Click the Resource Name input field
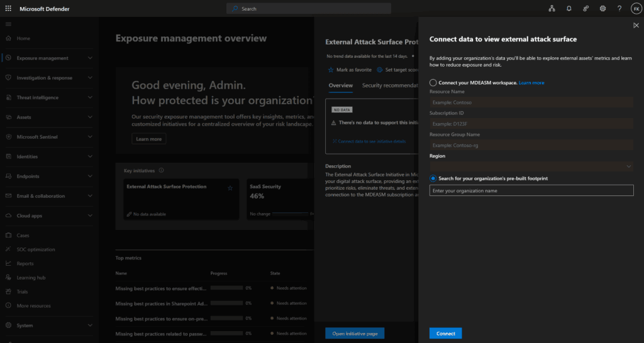This screenshot has height=343, width=644. pos(531,102)
